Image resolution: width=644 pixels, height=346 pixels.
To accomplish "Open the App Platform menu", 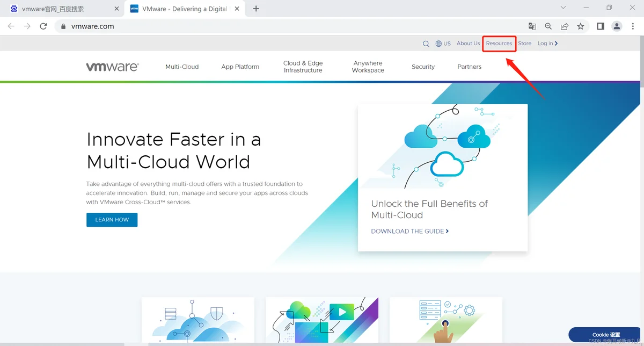I will point(240,67).
